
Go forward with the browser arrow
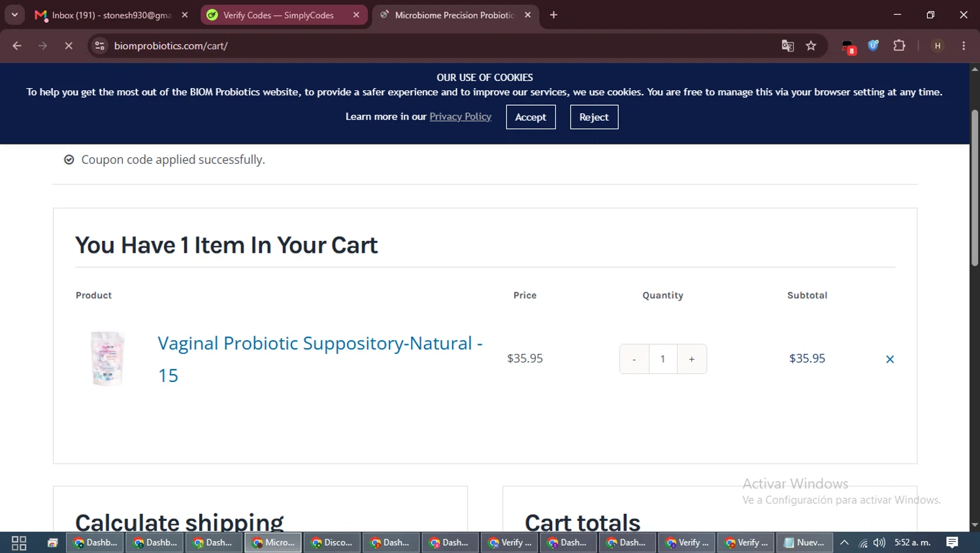point(42,46)
